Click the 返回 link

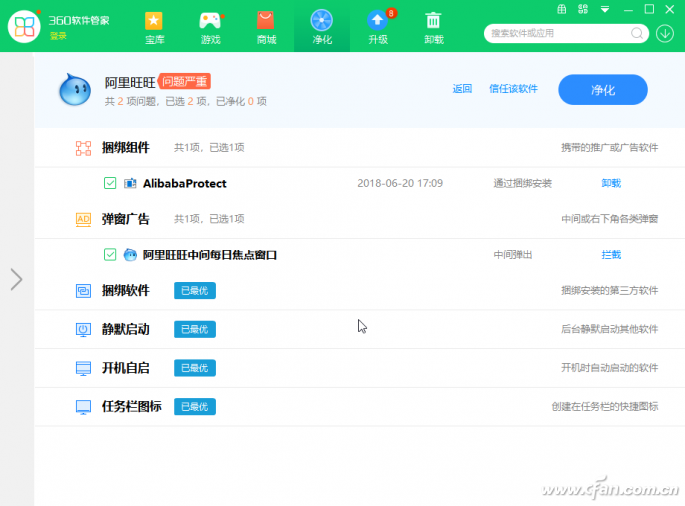click(x=462, y=89)
